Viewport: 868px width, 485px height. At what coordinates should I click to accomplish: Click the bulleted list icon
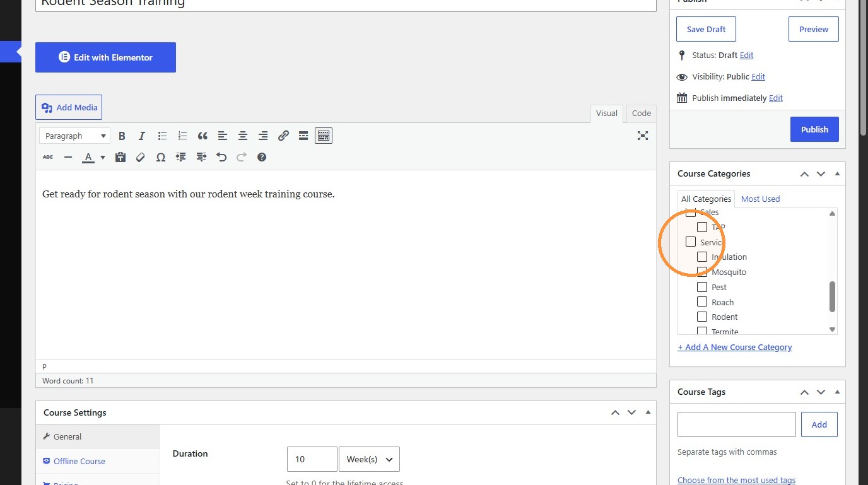click(x=162, y=136)
